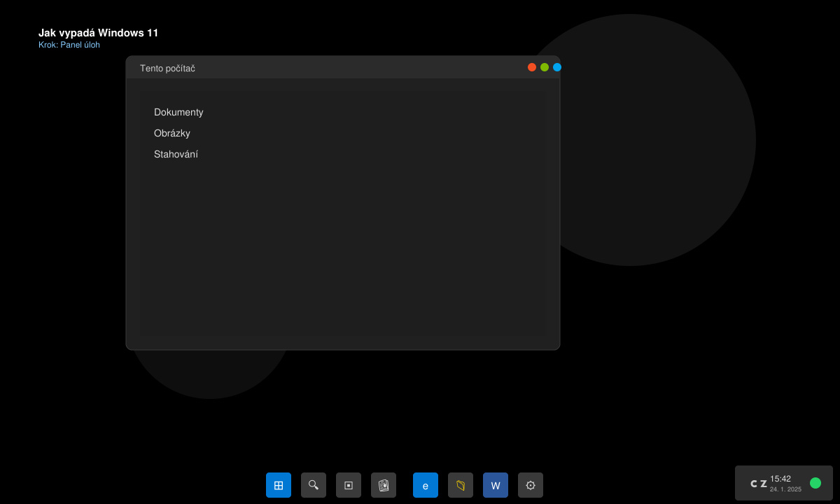Viewport: 840px width, 504px height.
Task: Click the Krok: Panel úloh caption
Action: click(x=69, y=45)
